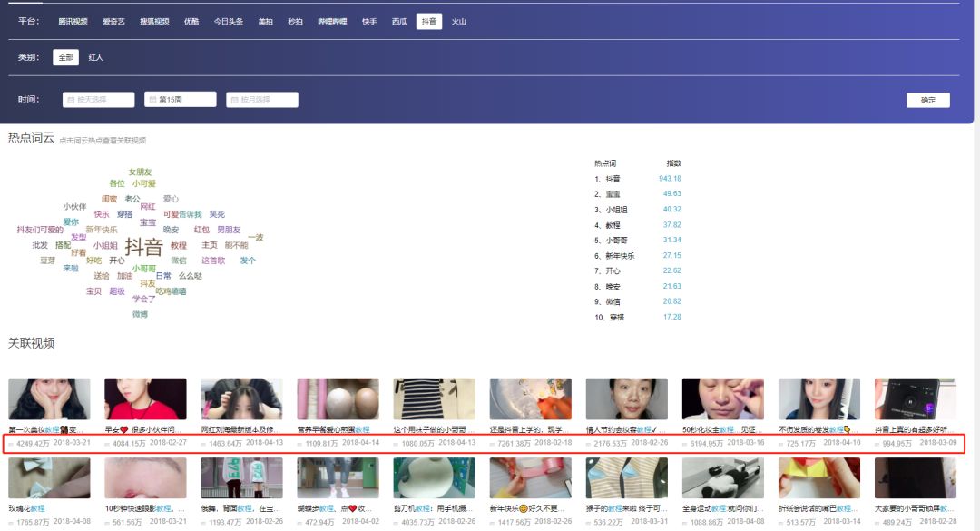Open the 按月选择 month dropdown

pos(262,100)
